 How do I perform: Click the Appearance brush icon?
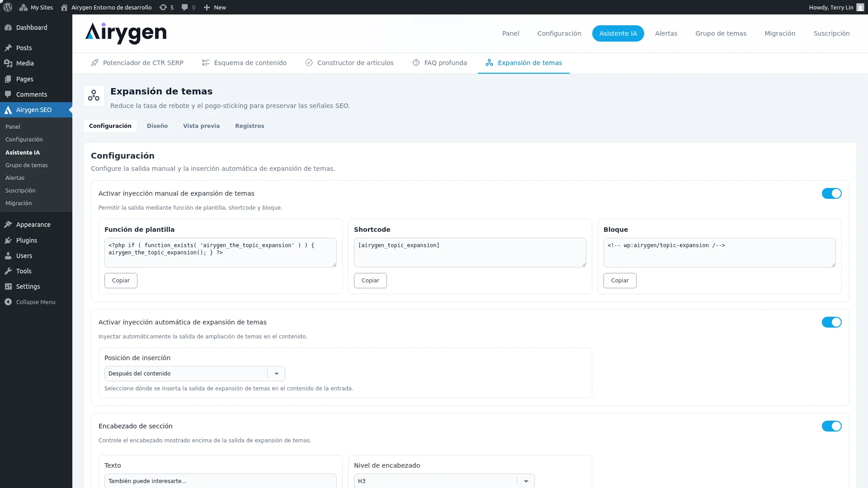(x=8, y=225)
